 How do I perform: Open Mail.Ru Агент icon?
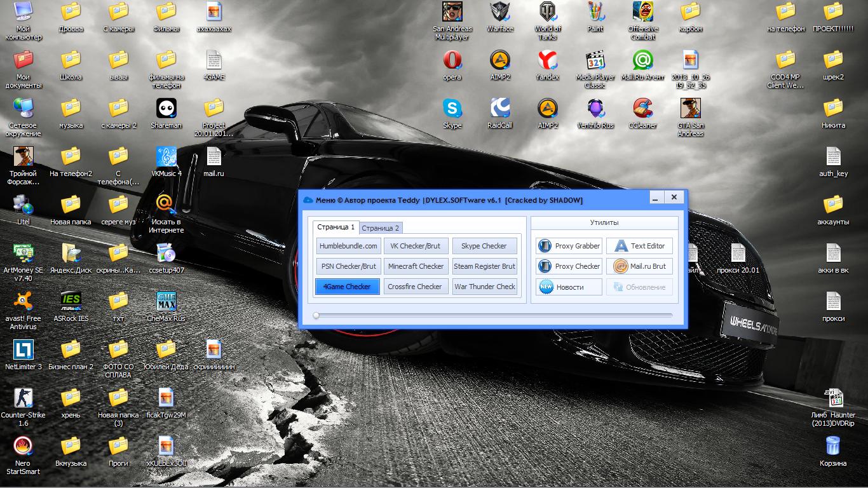[643, 65]
